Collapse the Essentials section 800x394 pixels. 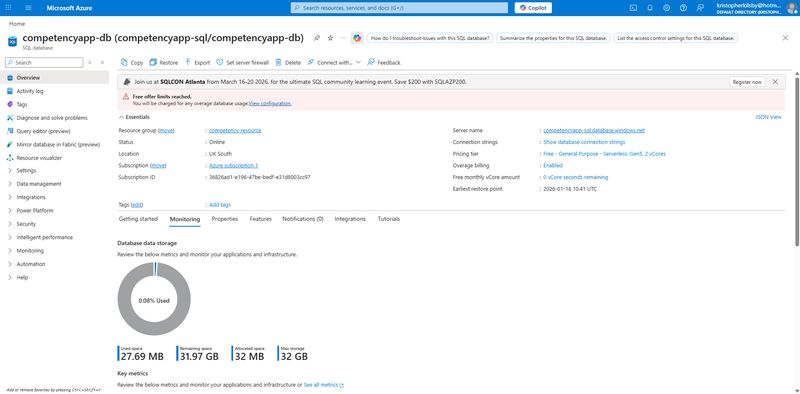134,117
